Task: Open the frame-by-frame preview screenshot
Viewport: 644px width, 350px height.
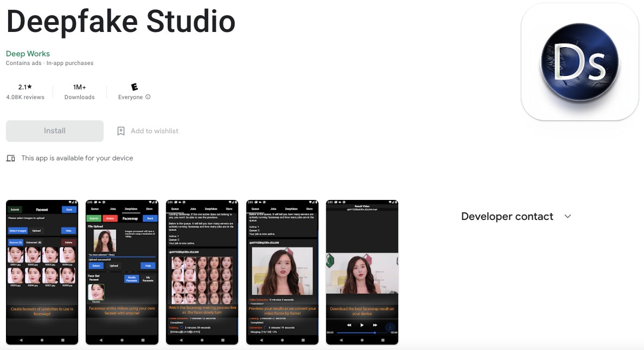Action: click(282, 272)
